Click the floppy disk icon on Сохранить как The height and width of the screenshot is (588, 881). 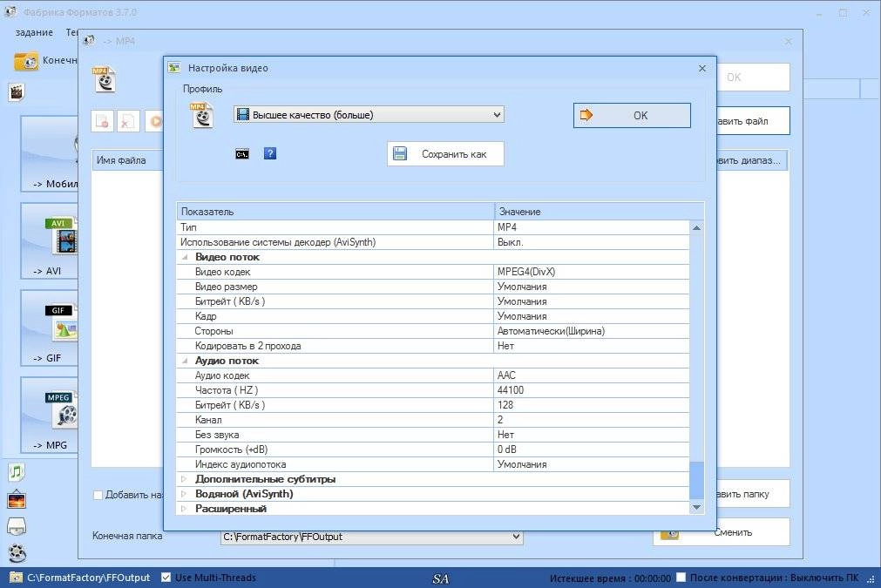(400, 154)
